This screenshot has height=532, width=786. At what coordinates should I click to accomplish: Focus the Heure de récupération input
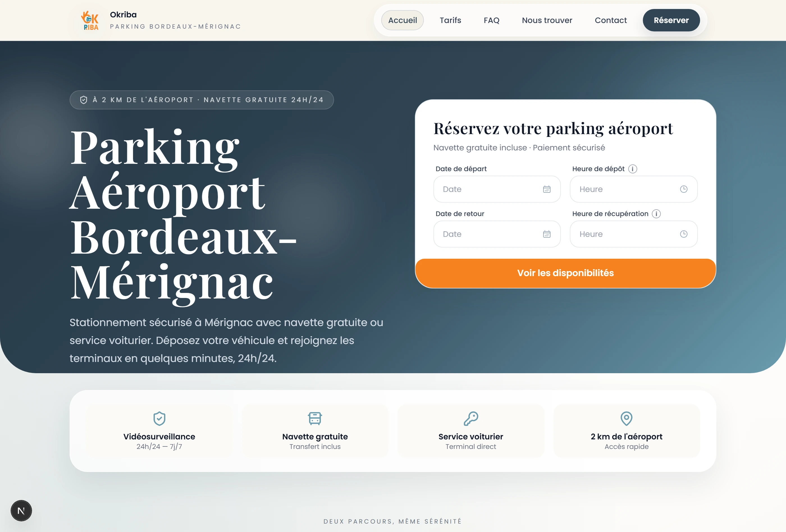(634, 234)
